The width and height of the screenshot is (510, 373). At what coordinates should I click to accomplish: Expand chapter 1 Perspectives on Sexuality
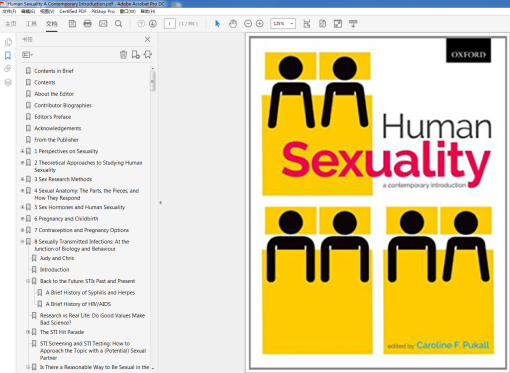pos(22,151)
